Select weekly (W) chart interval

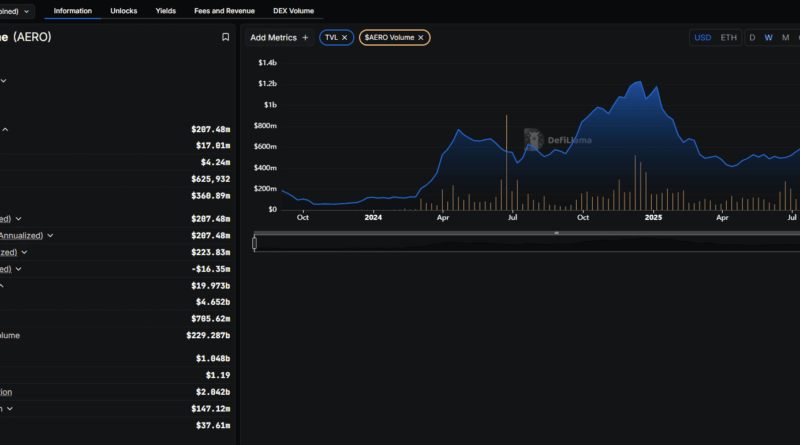[768, 38]
